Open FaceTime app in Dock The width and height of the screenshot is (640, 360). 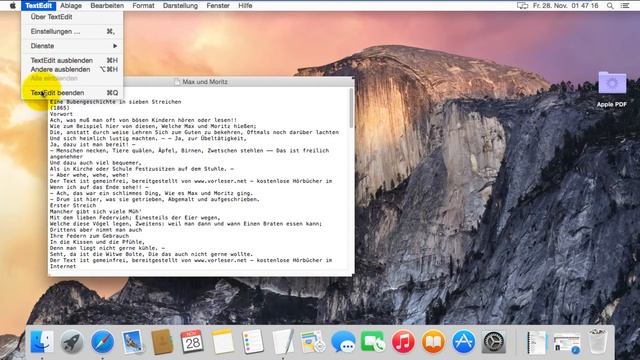coord(373,342)
